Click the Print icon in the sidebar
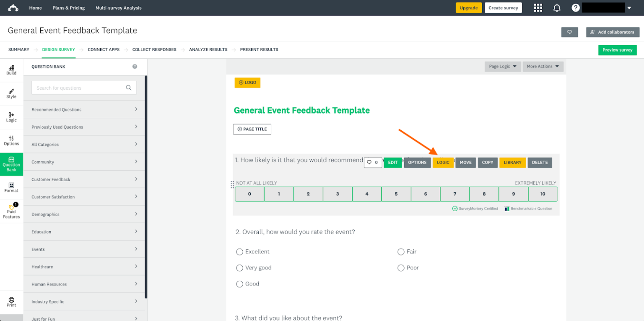The image size is (644, 321). (x=11, y=301)
